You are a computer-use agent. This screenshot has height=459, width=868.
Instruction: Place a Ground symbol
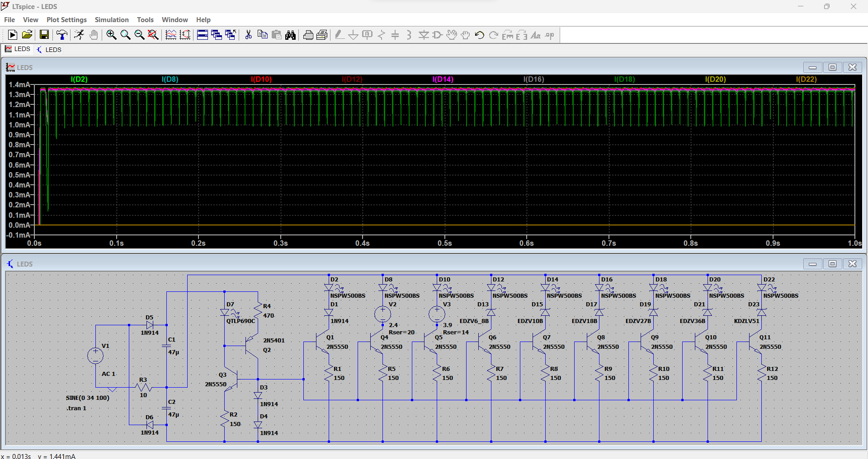click(x=354, y=35)
